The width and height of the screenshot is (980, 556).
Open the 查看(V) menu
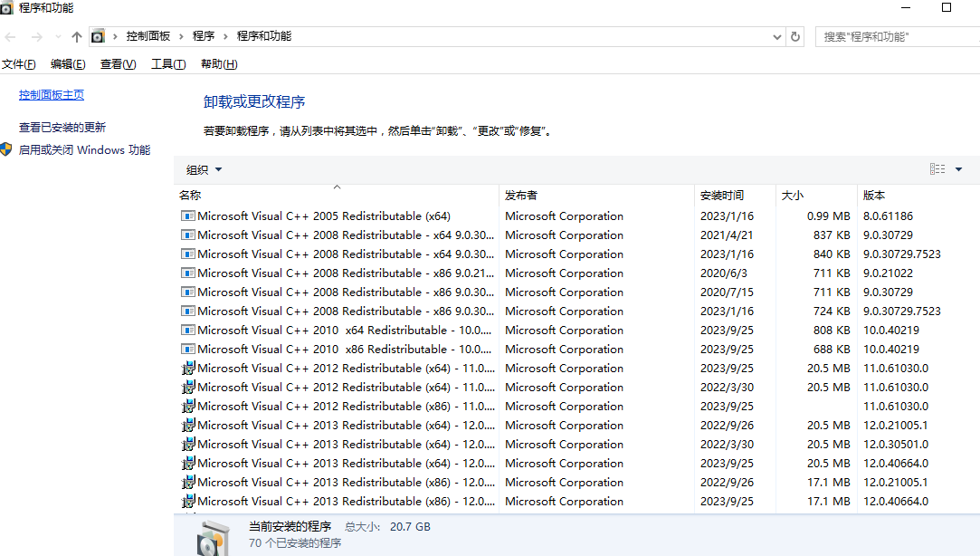coord(118,63)
